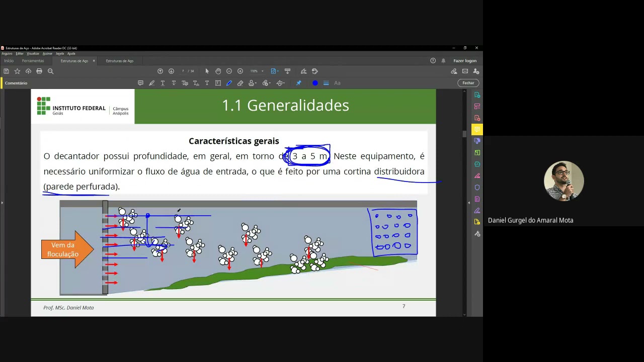Open the drawing shapes dropdown
Viewport: 644px width, 362px height.
(x=281, y=83)
